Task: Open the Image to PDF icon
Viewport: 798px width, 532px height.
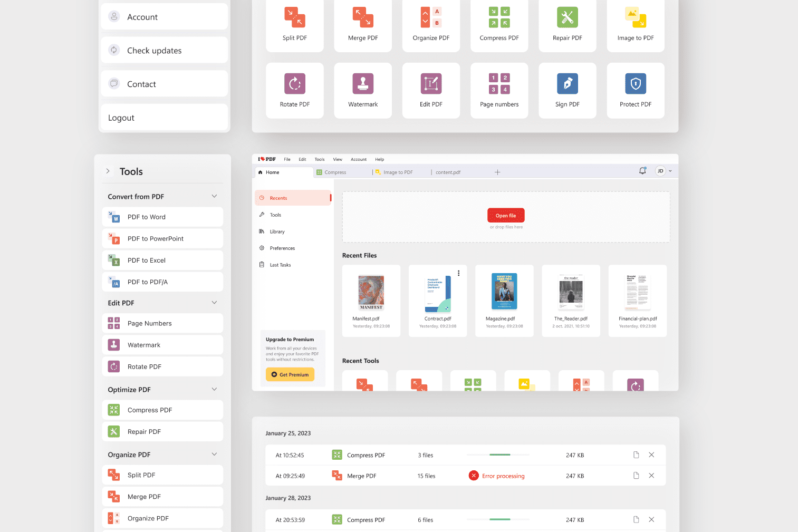Action: (635, 17)
